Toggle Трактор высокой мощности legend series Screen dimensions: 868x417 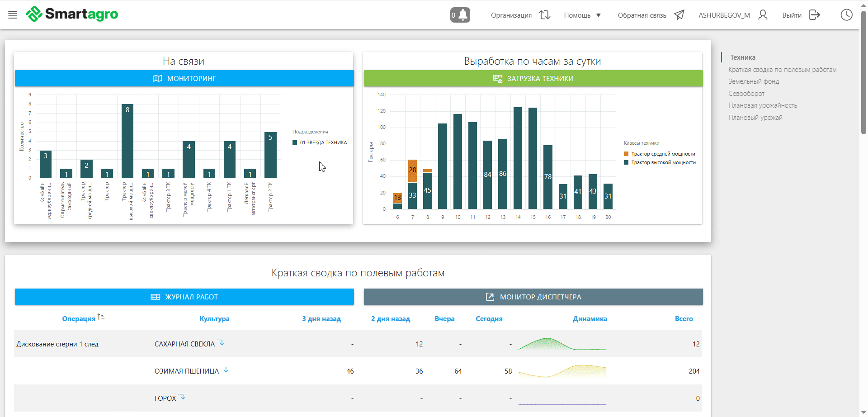(x=660, y=162)
